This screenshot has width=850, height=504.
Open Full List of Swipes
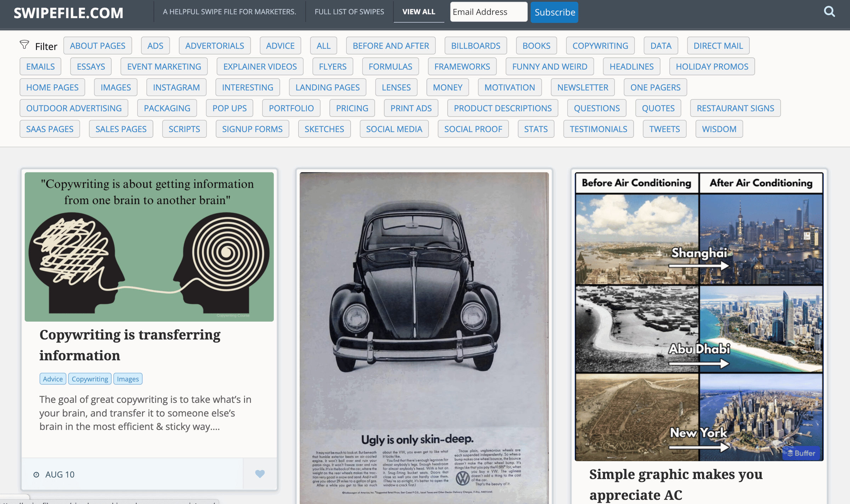click(349, 12)
